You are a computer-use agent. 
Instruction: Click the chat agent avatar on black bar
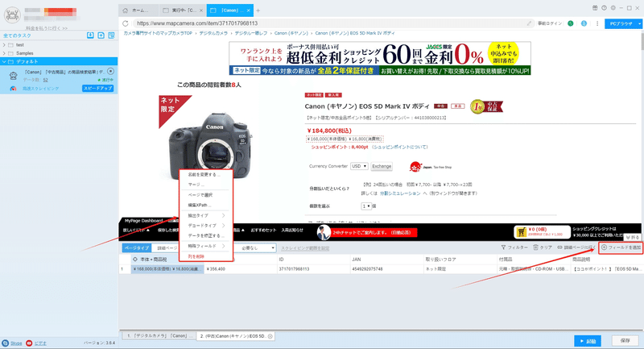pyautogui.click(x=324, y=232)
